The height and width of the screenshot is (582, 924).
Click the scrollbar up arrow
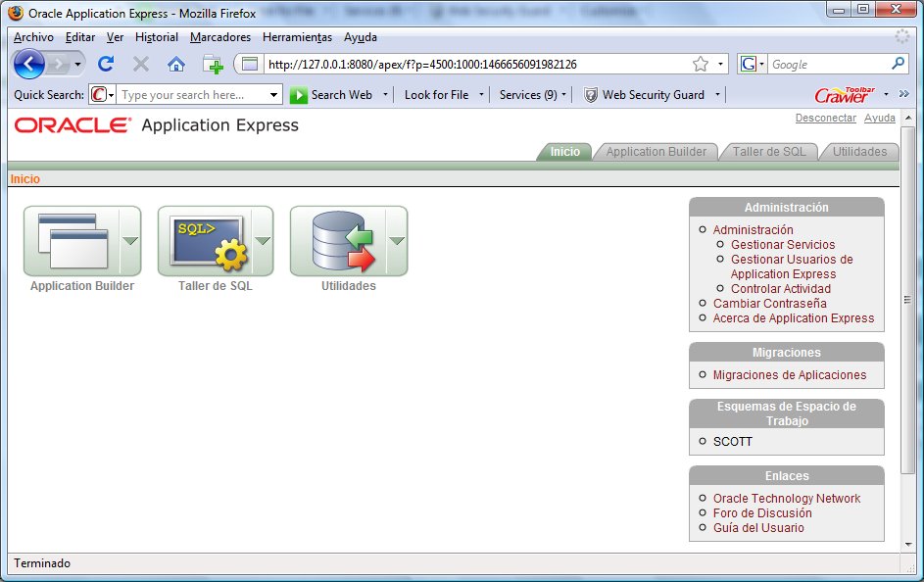click(x=907, y=118)
